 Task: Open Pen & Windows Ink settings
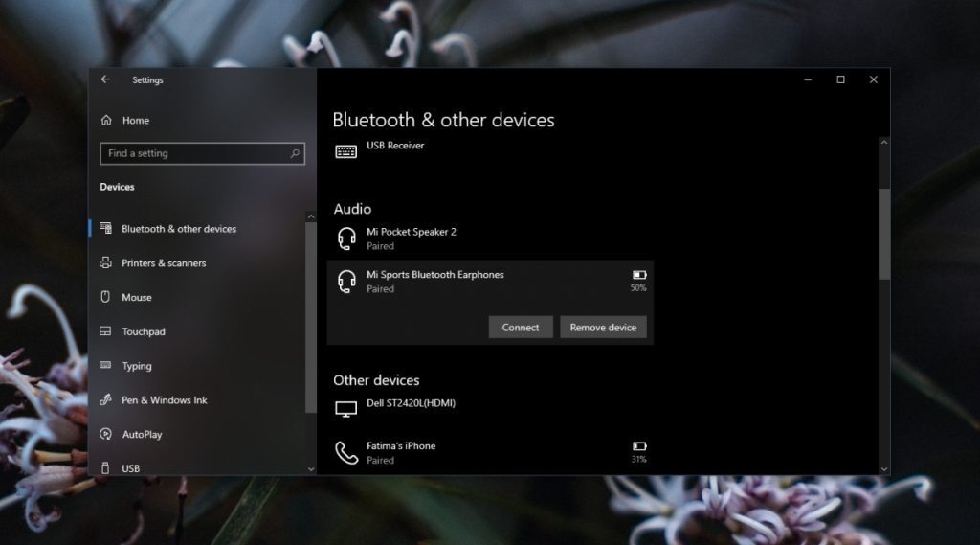[165, 399]
